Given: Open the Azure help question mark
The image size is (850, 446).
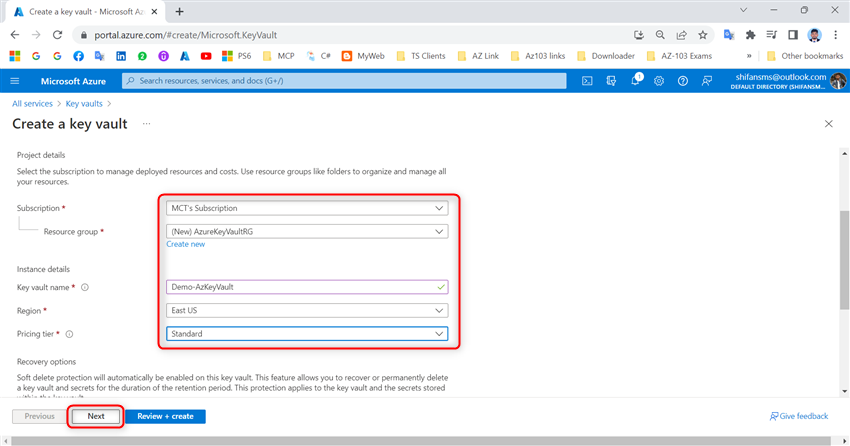Looking at the screenshot, I should 682,81.
